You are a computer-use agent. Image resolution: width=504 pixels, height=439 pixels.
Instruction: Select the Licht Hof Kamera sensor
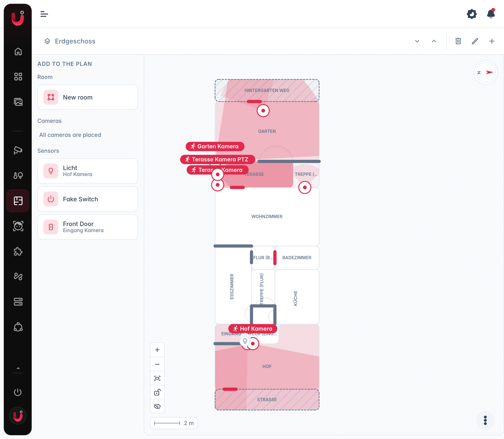point(88,171)
